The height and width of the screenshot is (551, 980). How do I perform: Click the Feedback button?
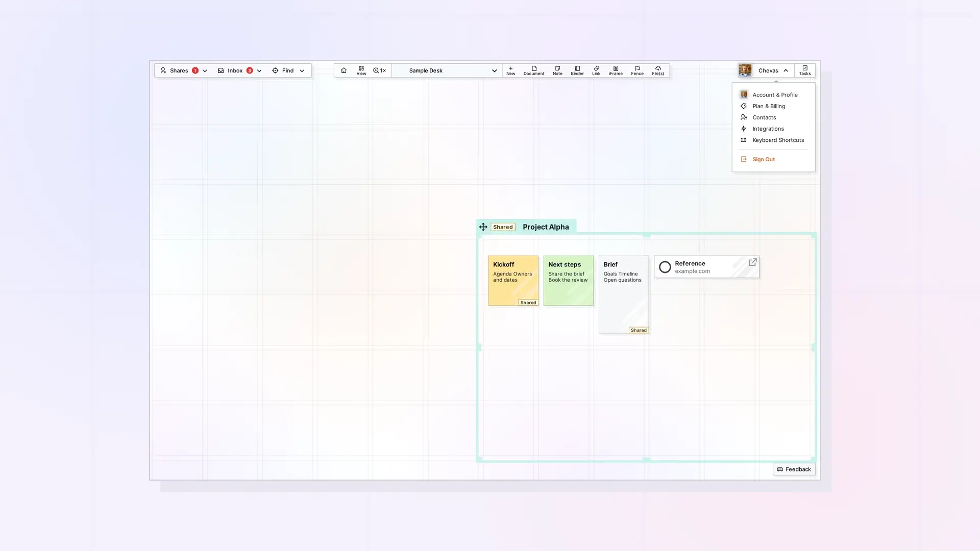794,469
